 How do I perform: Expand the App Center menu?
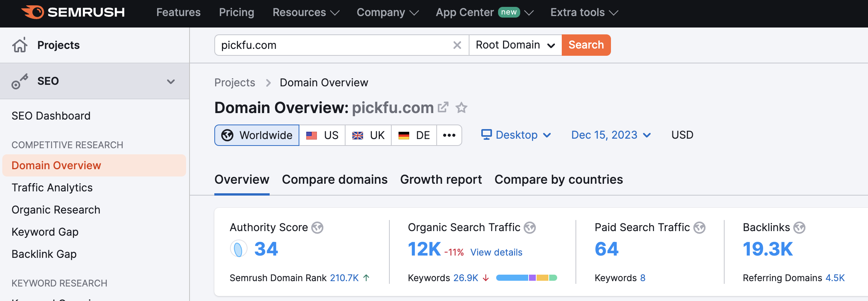(484, 12)
